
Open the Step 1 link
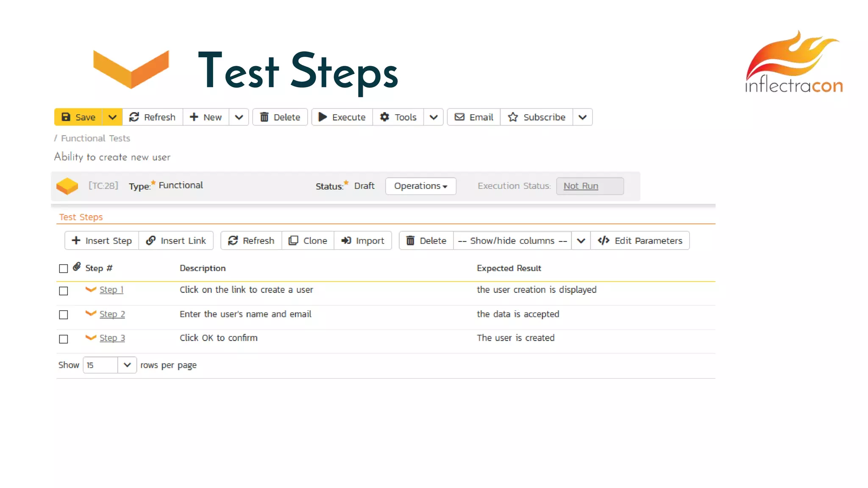point(111,290)
